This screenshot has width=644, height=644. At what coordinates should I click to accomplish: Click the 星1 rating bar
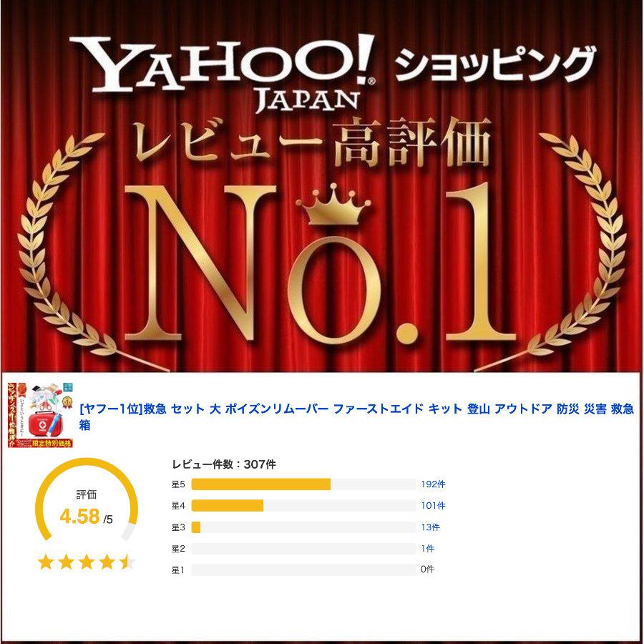click(303, 570)
